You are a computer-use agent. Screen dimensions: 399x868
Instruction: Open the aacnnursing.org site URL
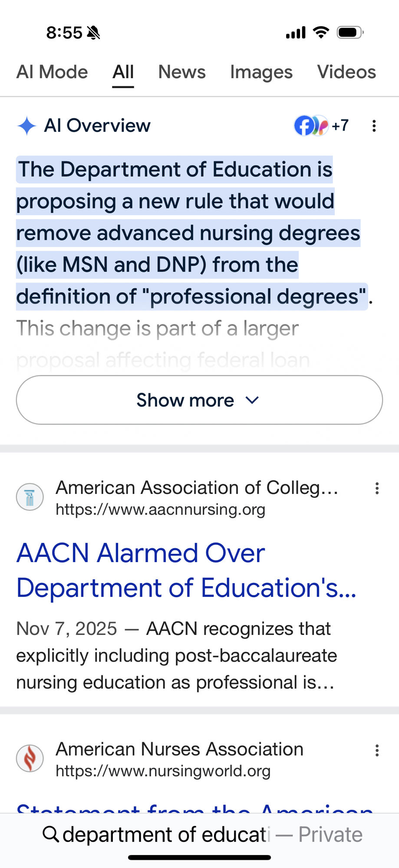click(160, 509)
